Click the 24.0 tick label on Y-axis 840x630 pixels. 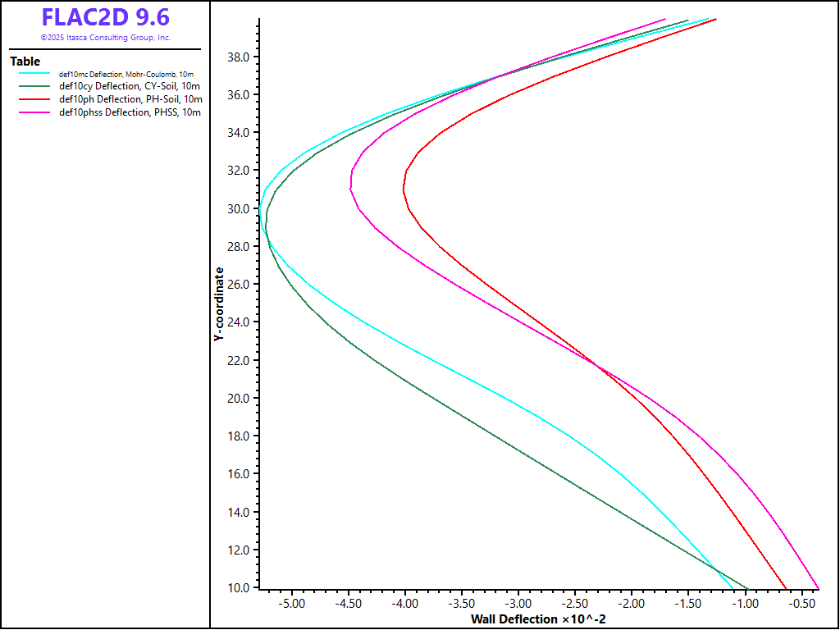click(x=239, y=322)
